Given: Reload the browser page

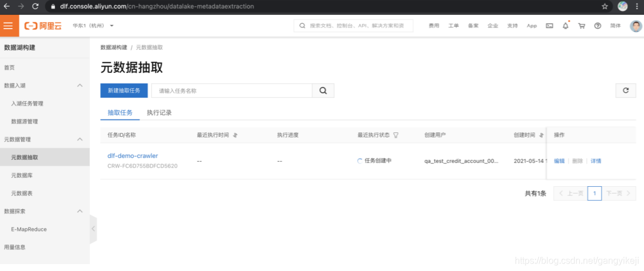Looking at the screenshot, I should pos(35,6).
